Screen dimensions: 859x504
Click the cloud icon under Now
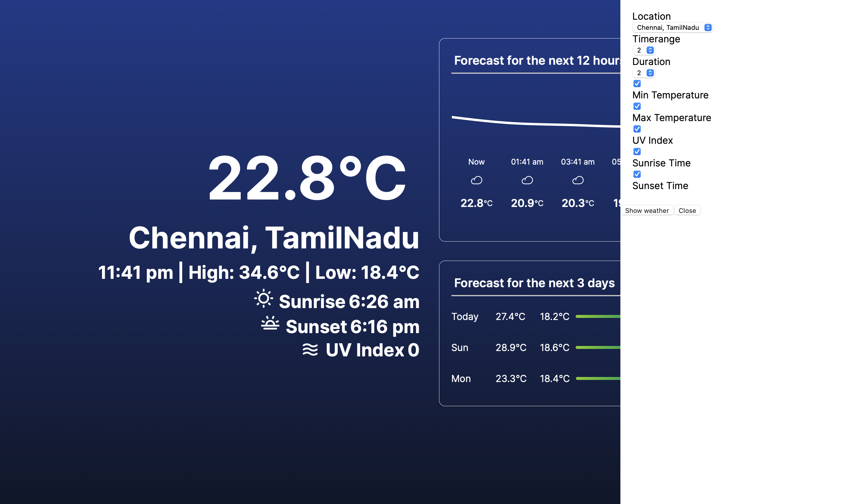[x=476, y=180]
